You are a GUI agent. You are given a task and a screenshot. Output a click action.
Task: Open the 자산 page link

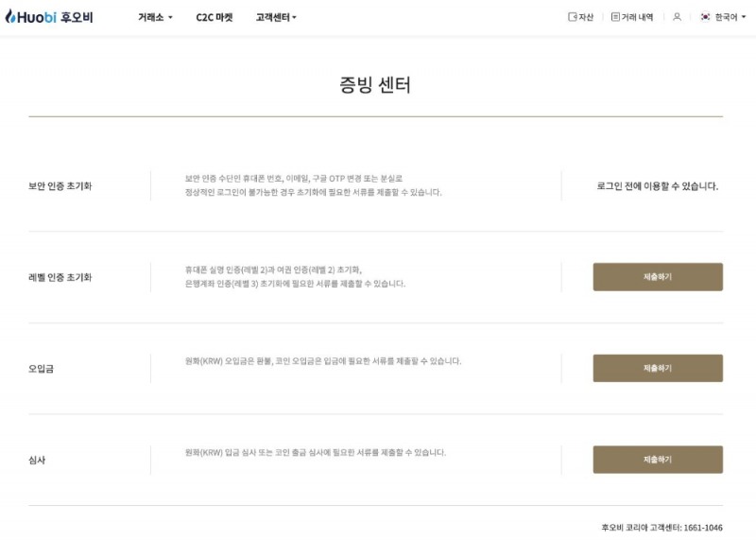(x=586, y=17)
